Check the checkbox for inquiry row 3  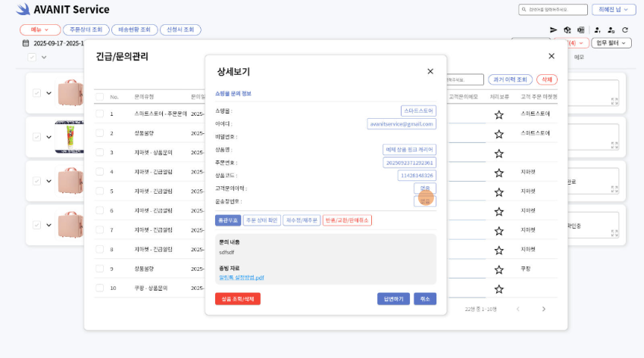pos(99,153)
